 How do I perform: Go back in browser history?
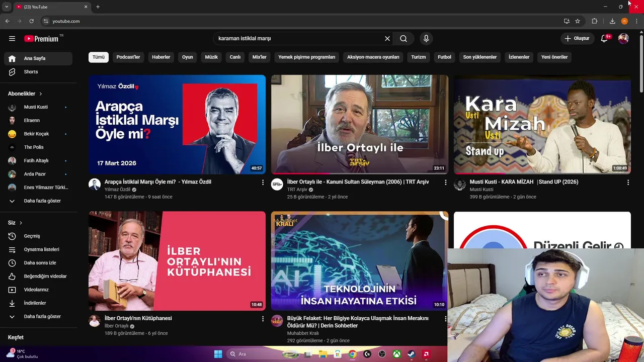(7, 21)
